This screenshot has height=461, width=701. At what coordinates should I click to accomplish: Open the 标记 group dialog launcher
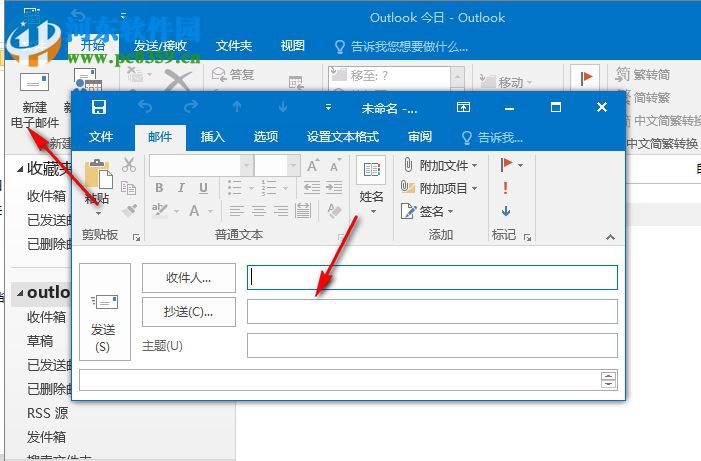click(x=528, y=237)
